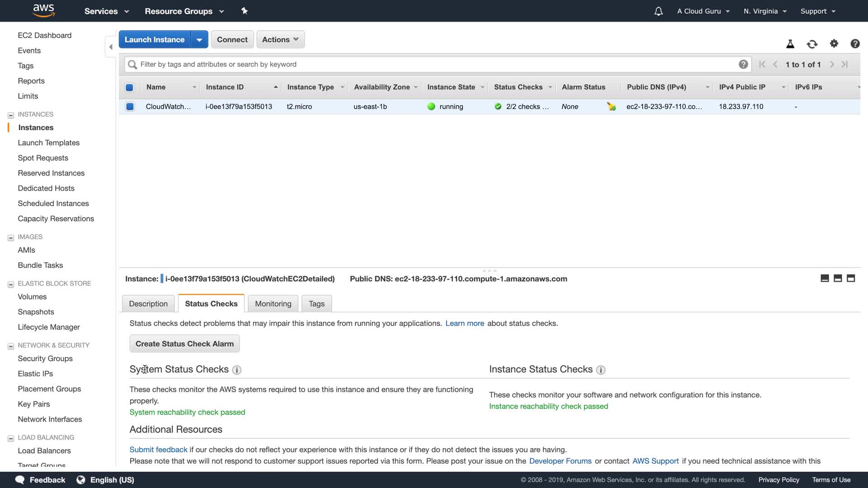This screenshot has width=868, height=488.
Task: Click the pin shortcuts icon in navbar
Action: tap(244, 11)
